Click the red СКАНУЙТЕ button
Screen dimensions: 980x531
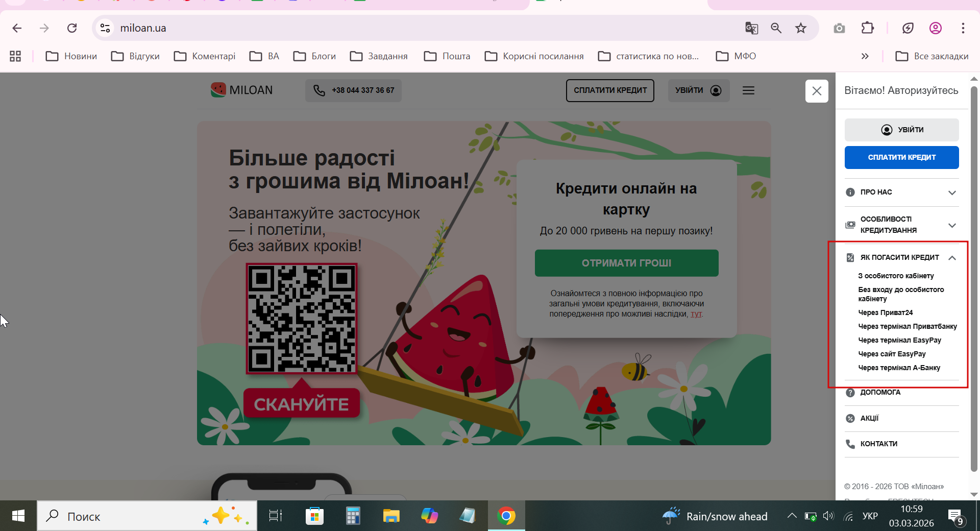[302, 404]
